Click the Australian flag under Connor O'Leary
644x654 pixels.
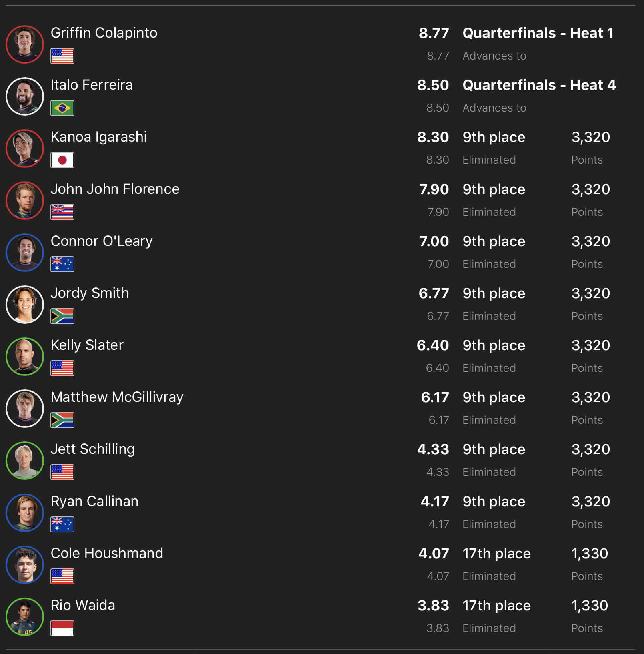62,264
